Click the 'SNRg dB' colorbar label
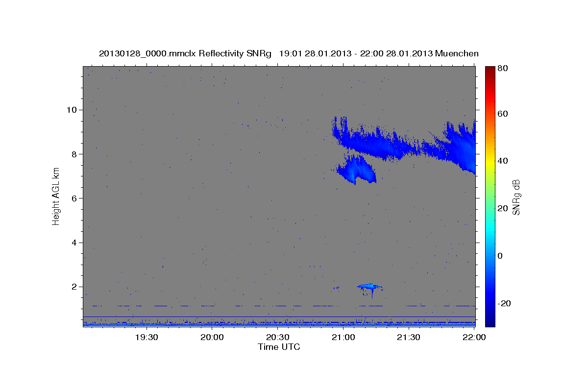Viewport: 588px width, 392px height. (x=515, y=196)
